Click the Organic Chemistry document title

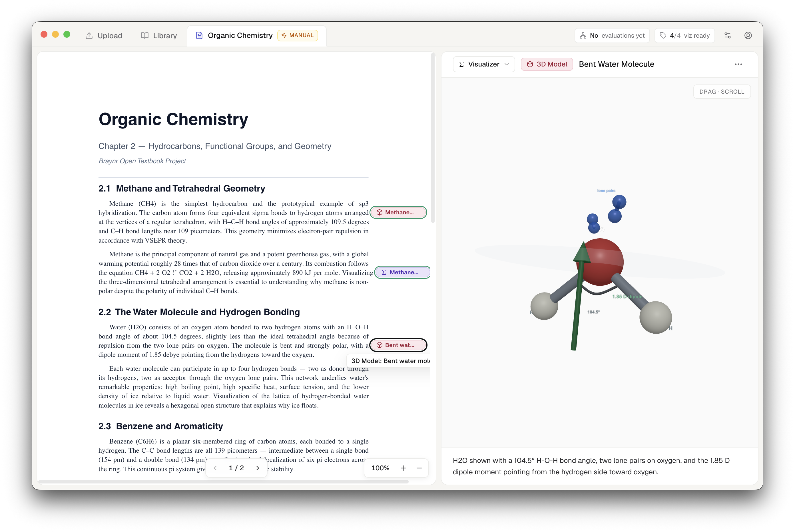pos(173,119)
